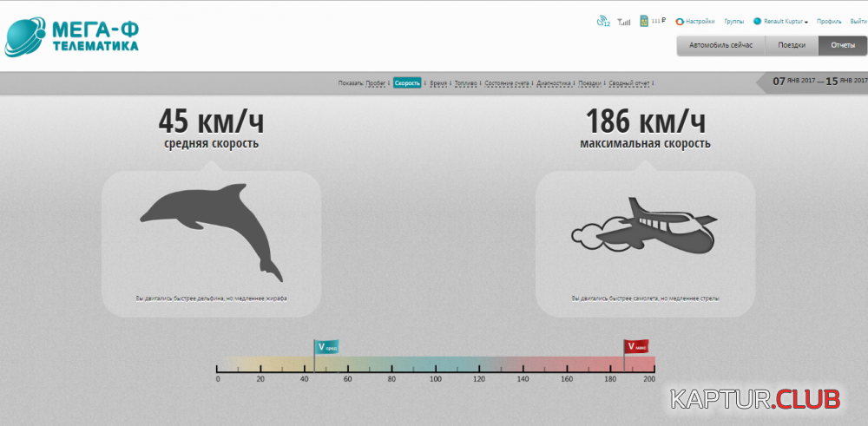The height and width of the screenshot is (426, 868).
Task: Click the V макс flag marker
Action: [635, 347]
